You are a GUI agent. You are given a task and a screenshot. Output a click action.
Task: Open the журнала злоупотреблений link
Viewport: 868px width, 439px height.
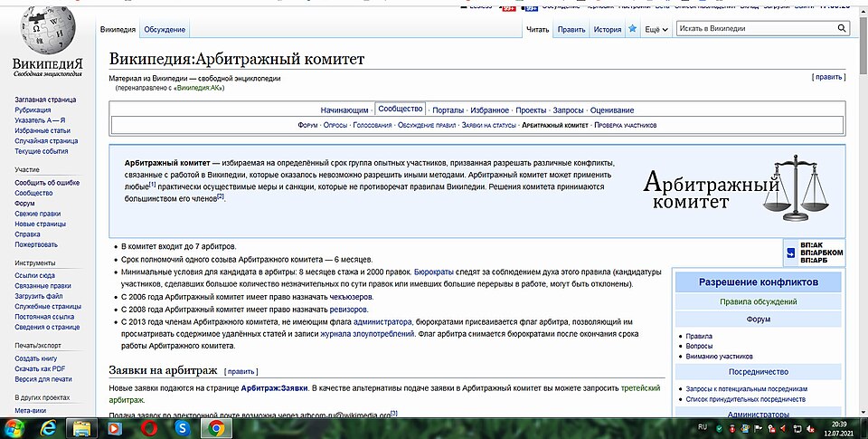pyautogui.click(x=367, y=334)
